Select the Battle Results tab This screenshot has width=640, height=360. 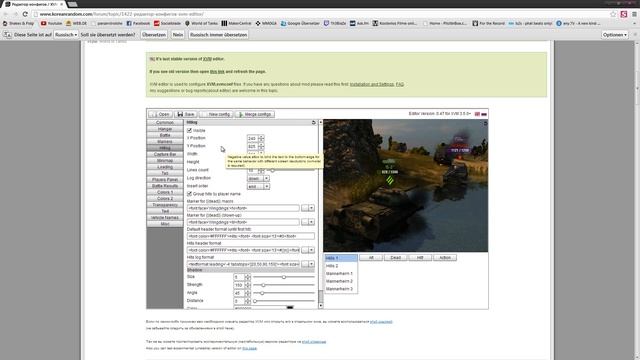click(x=165, y=186)
